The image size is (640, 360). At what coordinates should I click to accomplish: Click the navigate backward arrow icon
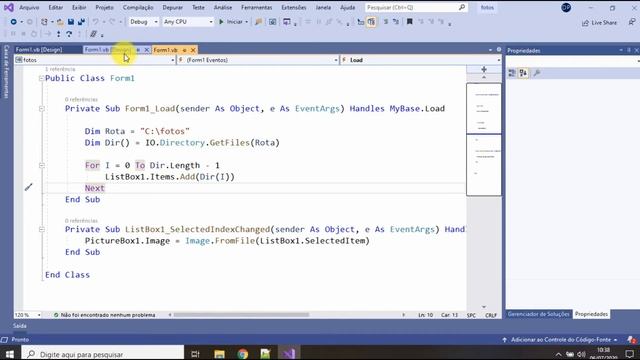click(13, 22)
